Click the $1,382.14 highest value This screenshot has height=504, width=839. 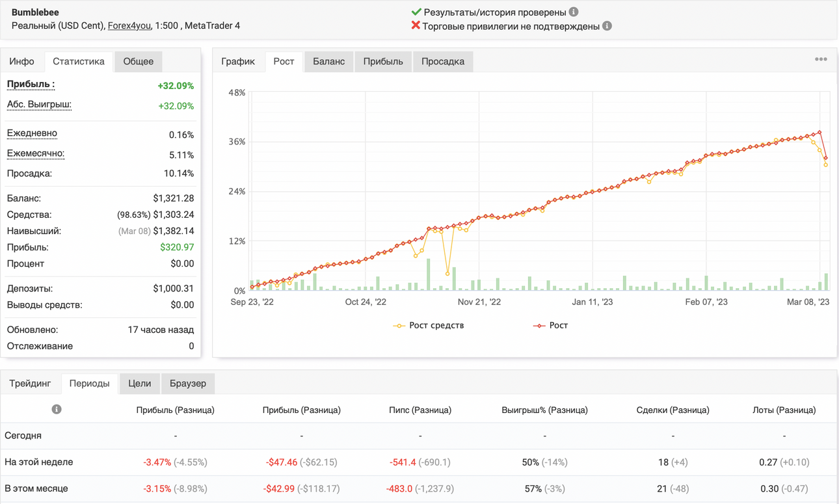tap(174, 231)
